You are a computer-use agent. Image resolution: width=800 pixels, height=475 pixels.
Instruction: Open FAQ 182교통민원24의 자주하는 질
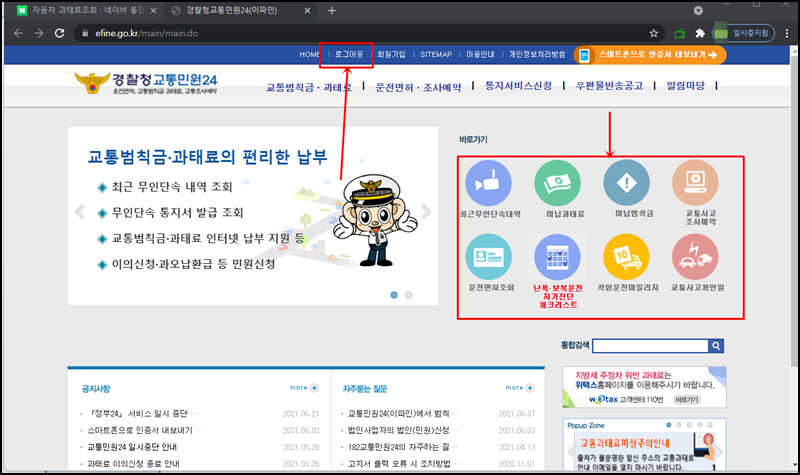403,447
